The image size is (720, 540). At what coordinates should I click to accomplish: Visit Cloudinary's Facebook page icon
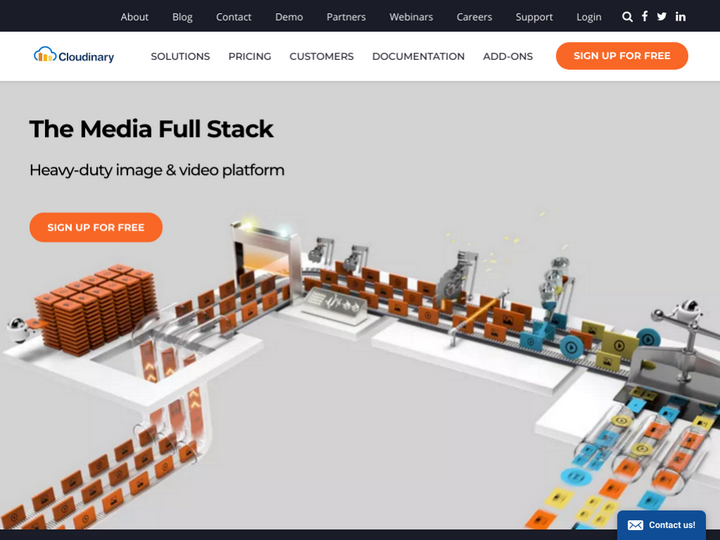pos(645,17)
